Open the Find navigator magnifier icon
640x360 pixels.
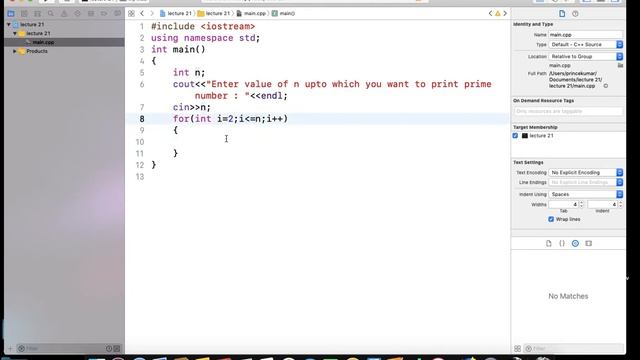(51, 13)
